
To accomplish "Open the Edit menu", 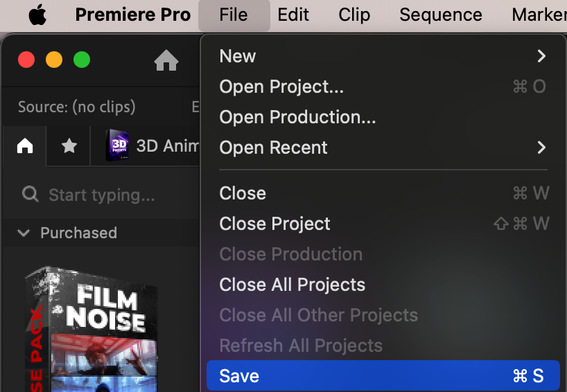I will click(x=293, y=15).
